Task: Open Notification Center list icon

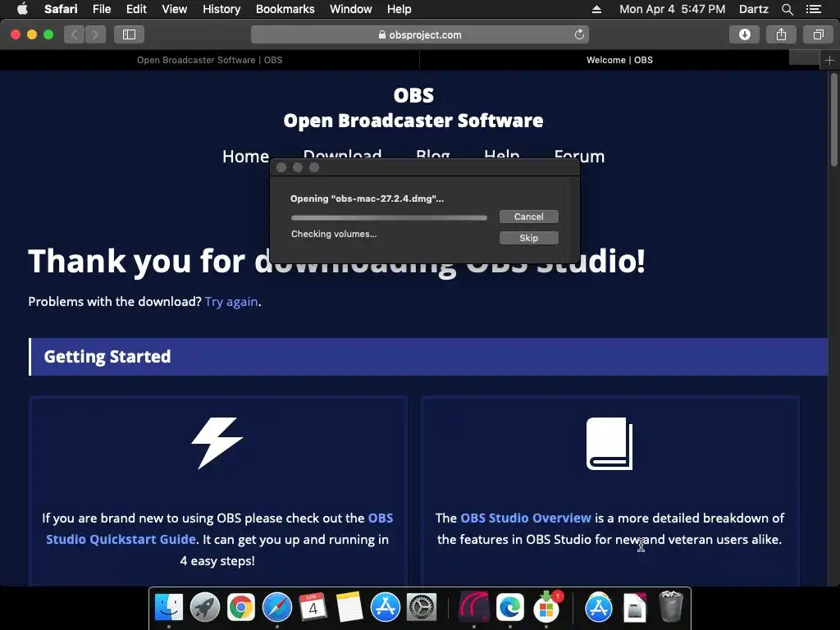Action: point(813,9)
